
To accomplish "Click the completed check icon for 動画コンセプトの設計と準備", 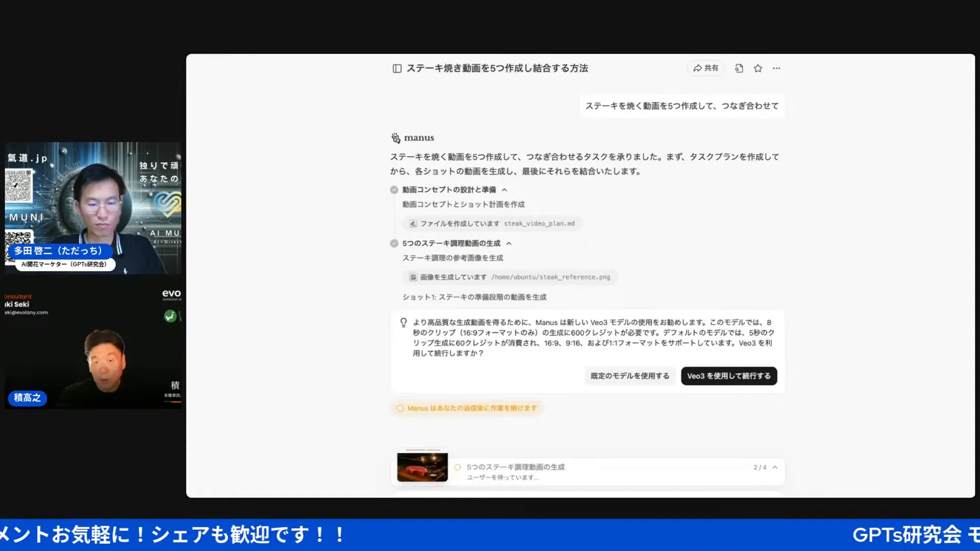I will [394, 190].
